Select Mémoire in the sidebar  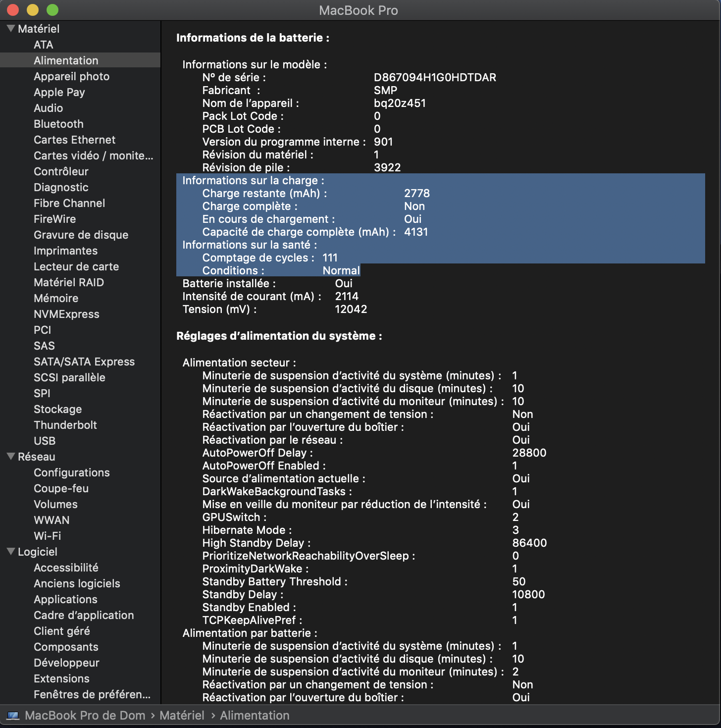coord(56,298)
